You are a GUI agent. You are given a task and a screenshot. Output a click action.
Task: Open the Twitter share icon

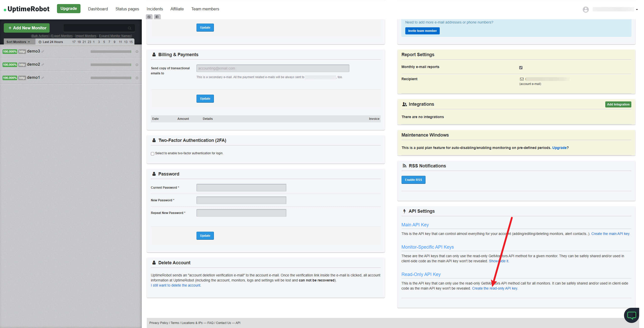click(x=149, y=17)
